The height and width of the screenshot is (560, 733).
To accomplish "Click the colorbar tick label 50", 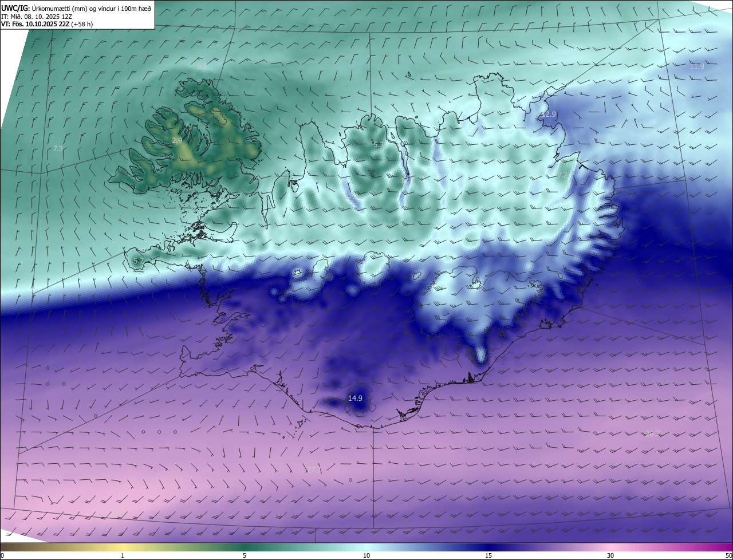I will pos(728,555).
